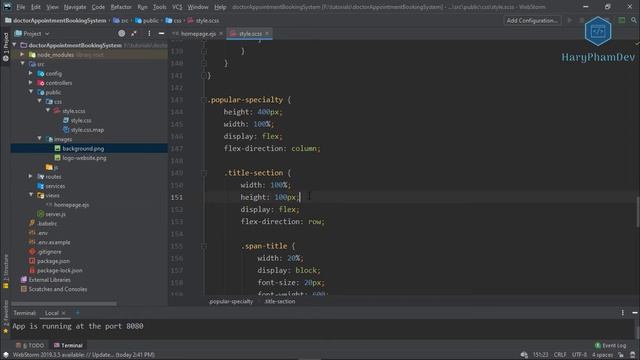Select the services folder
Screen dimensions: 640x360
(55, 186)
